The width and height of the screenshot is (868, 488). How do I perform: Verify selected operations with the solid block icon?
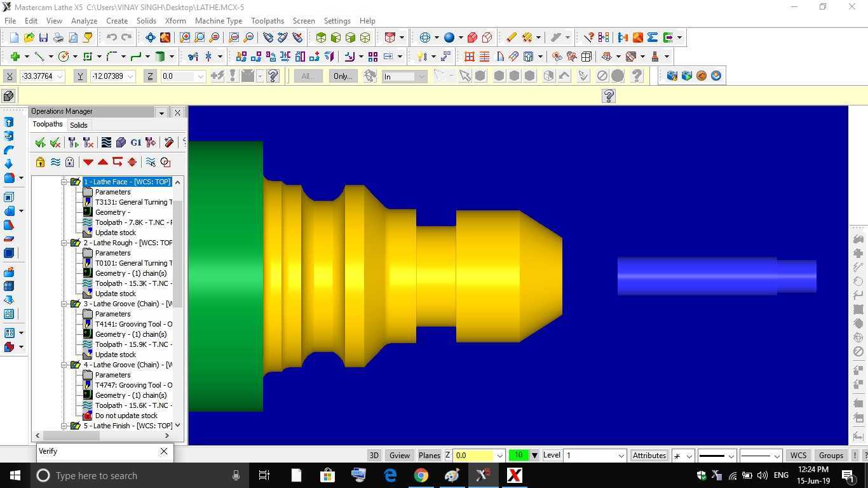pos(121,142)
